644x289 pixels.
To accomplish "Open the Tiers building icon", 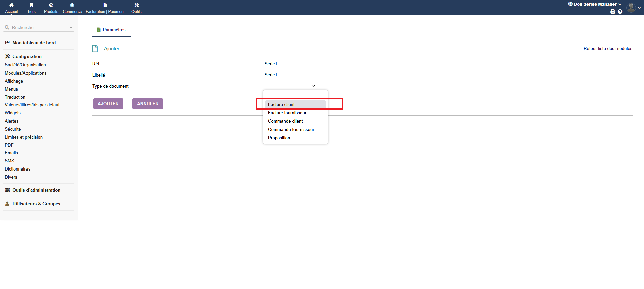I will click(31, 5).
